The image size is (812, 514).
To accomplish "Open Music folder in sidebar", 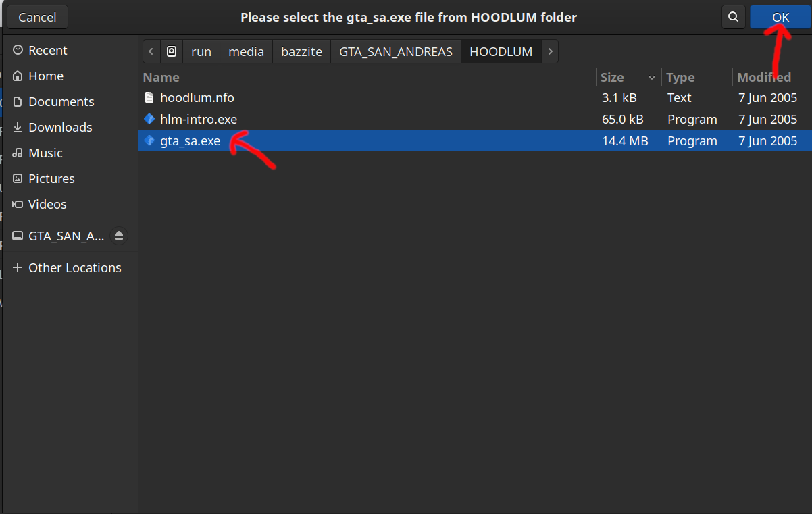I will click(70, 153).
